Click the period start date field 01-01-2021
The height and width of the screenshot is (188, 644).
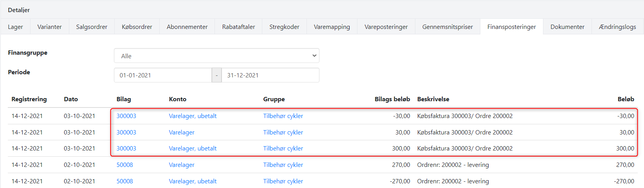(x=162, y=75)
